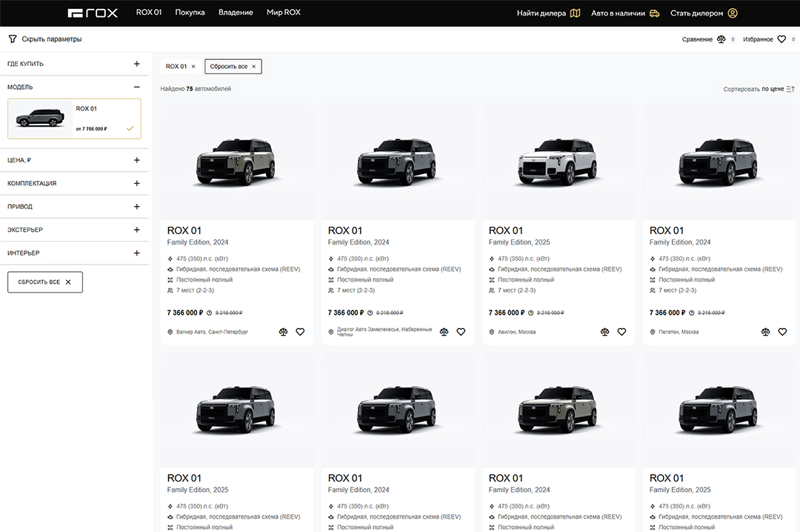800x532 pixels.
Task: Open the Покупка menu
Action: pyautogui.click(x=190, y=13)
